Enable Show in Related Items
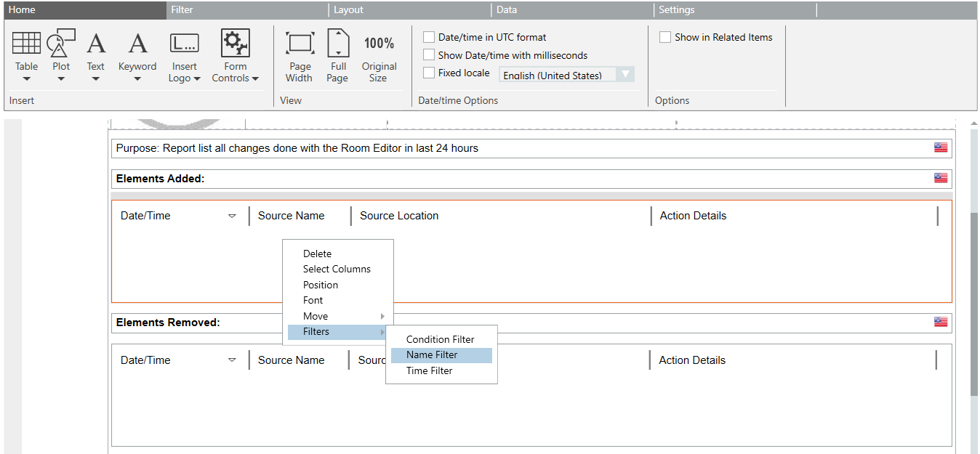Image resolution: width=980 pixels, height=454 pixels. [665, 37]
